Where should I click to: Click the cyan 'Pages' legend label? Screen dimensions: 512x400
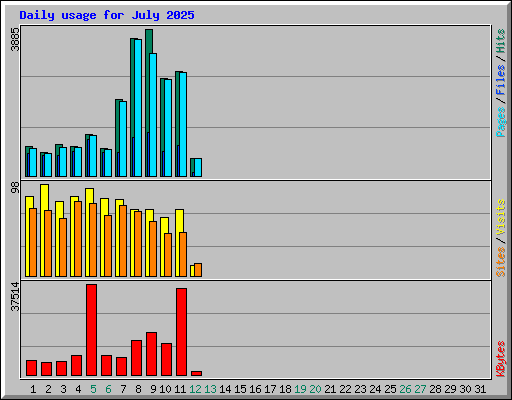click(501, 122)
